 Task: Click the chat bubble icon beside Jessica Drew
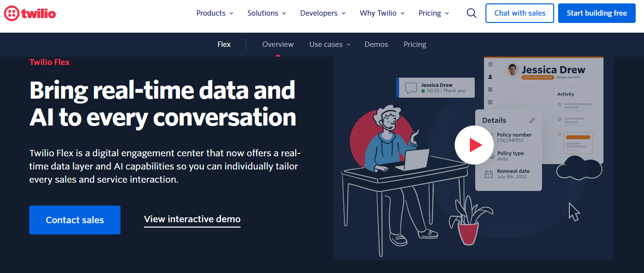[x=411, y=88]
